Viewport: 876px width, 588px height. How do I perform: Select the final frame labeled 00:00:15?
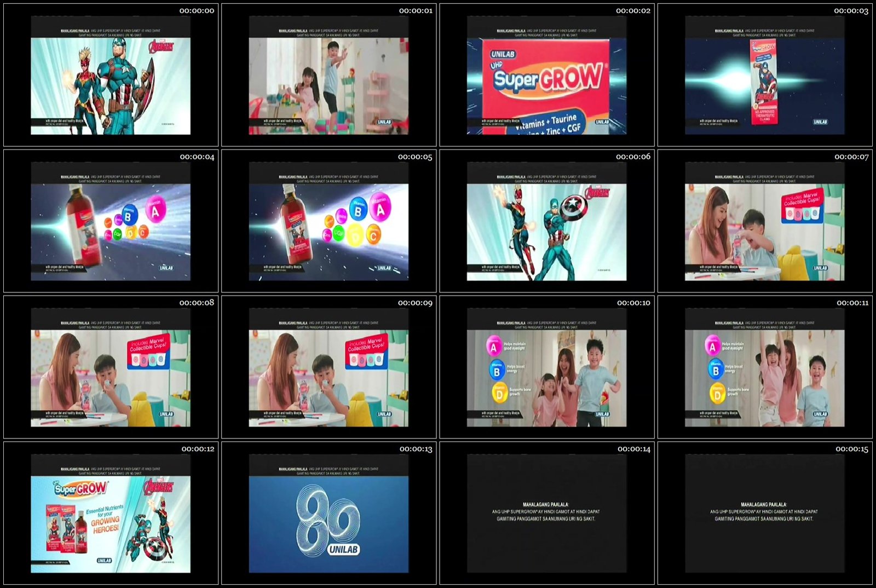coord(764,514)
